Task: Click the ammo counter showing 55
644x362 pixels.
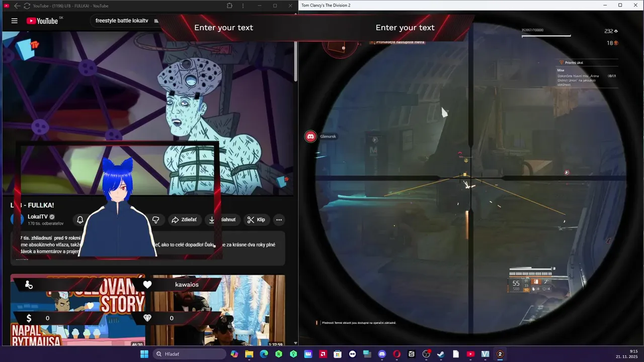Action: (516, 284)
